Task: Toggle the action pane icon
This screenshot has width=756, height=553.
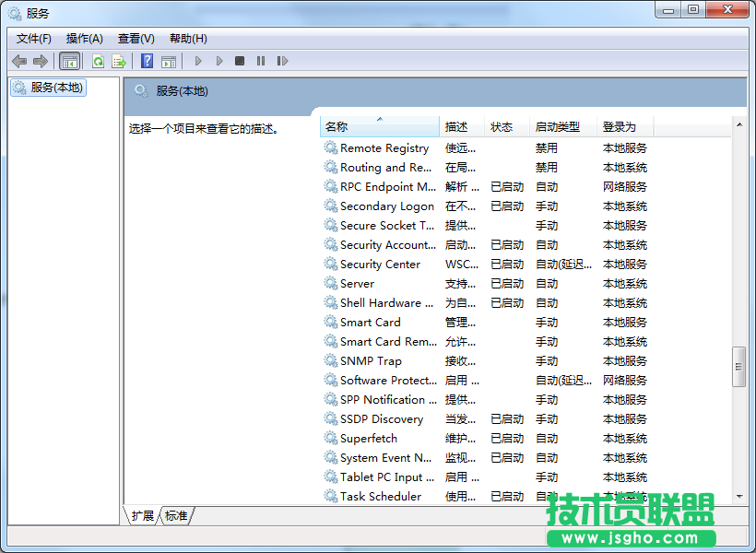Action: 169,61
